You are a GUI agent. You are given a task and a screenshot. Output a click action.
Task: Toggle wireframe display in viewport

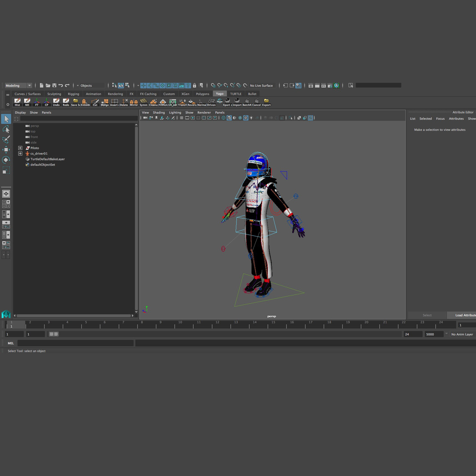(224, 118)
